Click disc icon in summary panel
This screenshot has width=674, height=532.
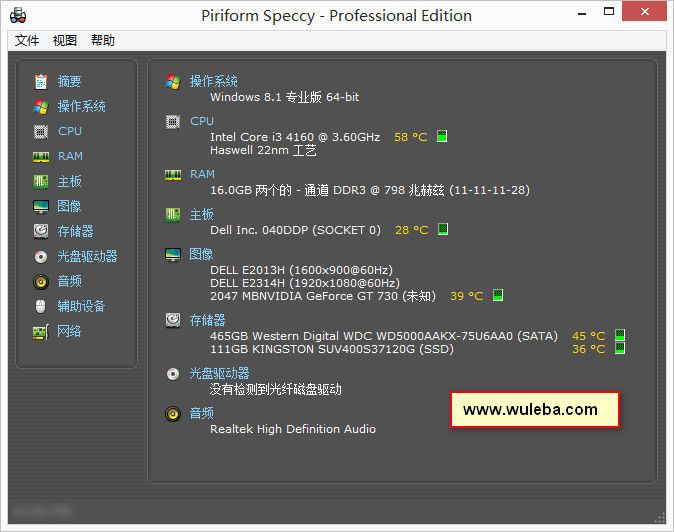[173, 374]
